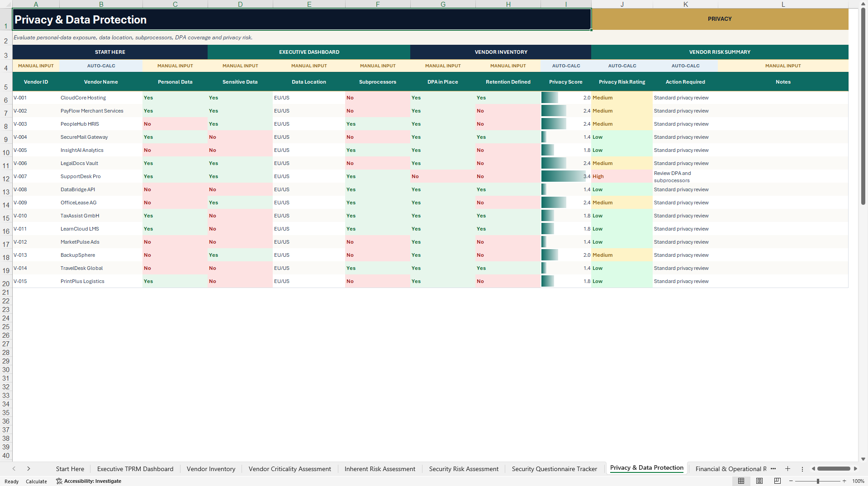Click START HERE navigation link

[110, 52]
